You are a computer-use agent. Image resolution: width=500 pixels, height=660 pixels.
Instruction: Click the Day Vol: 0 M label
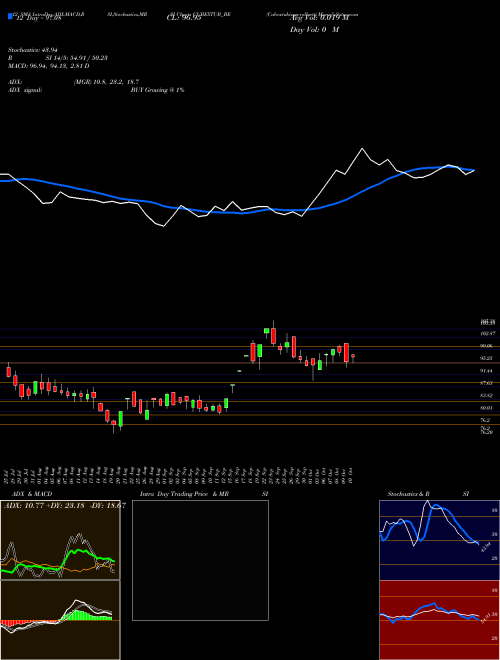tap(314, 29)
